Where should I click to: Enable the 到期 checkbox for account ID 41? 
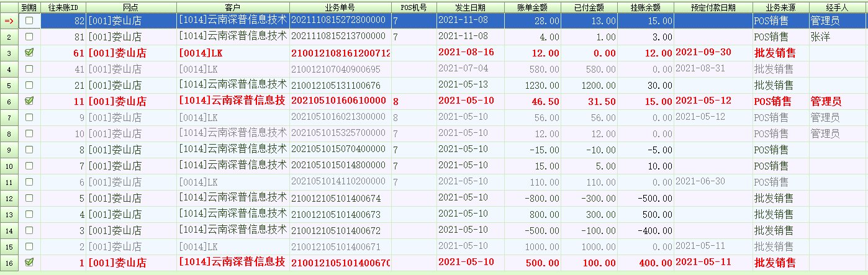(x=29, y=69)
